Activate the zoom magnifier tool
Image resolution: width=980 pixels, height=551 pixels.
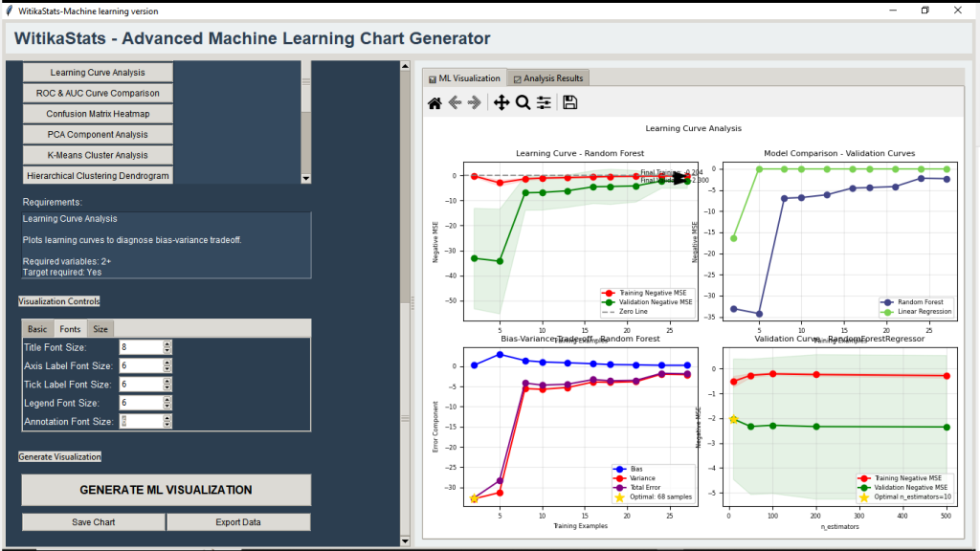[x=523, y=102]
